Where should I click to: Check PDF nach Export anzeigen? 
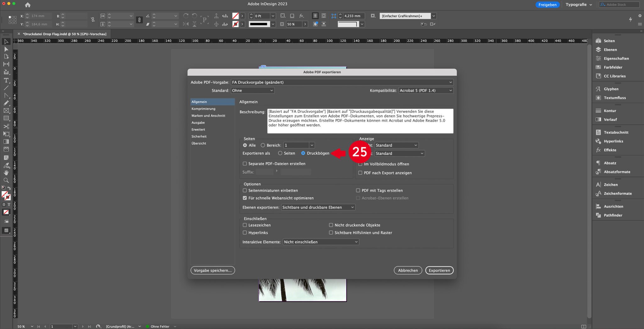(360, 173)
